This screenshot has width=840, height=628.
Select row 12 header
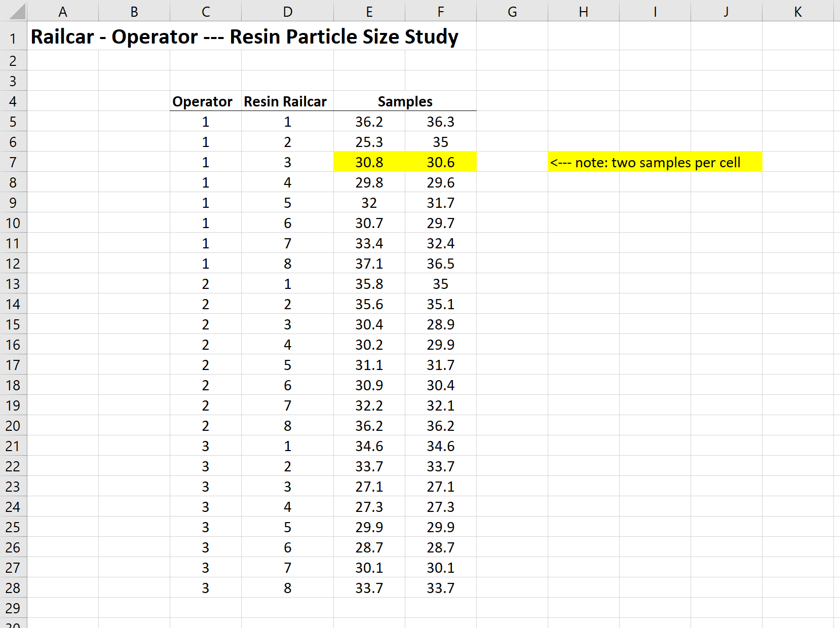tap(13, 264)
